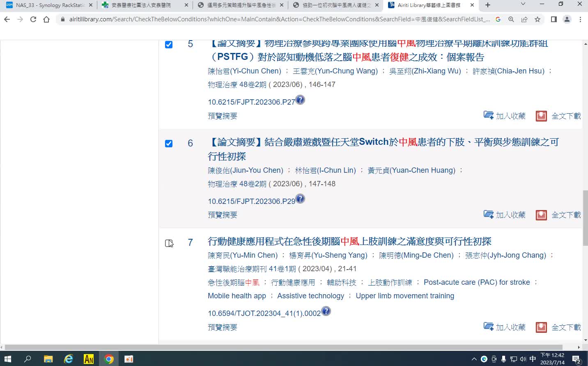This screenshot has width=588, height=366.
Task: Open author Jyh-Jong Chang's link
Action: click(x=505, y=255)
